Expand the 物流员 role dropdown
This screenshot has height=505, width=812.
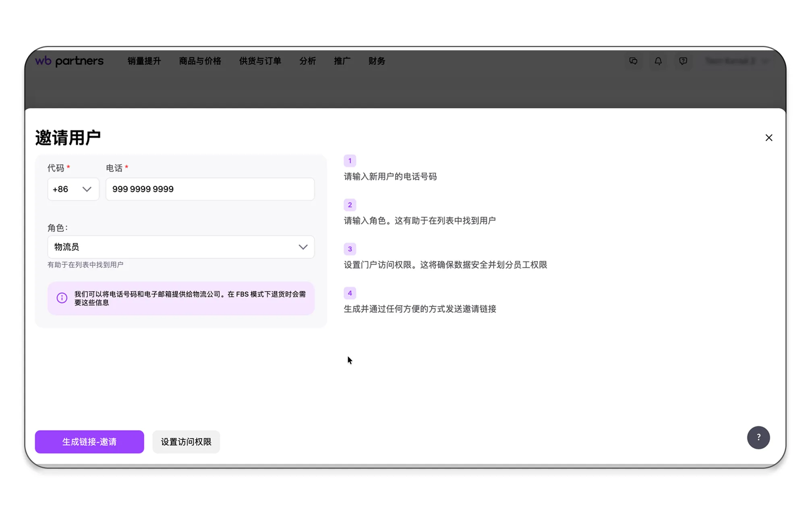[x=181, y=247]
